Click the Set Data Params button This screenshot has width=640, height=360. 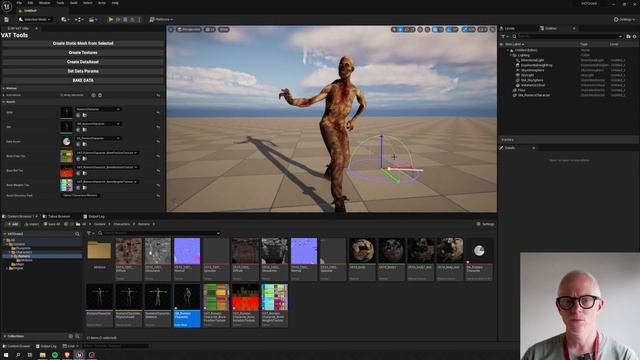83,71
